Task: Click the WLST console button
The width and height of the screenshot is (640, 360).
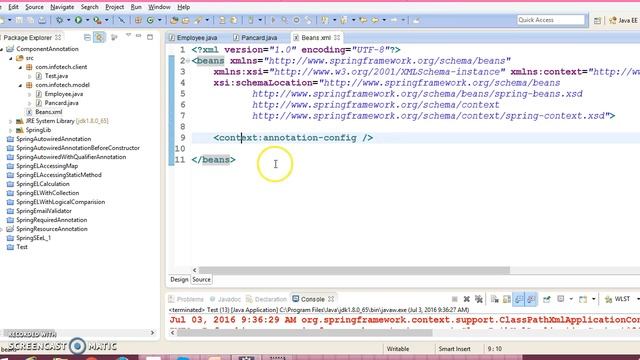Action: pyautogui.click(x=618, y=299)
